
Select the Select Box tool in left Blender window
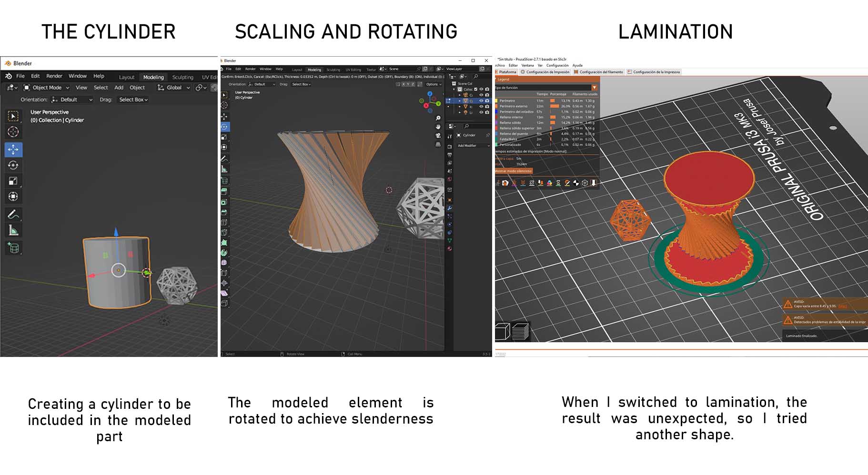(13, 116)
